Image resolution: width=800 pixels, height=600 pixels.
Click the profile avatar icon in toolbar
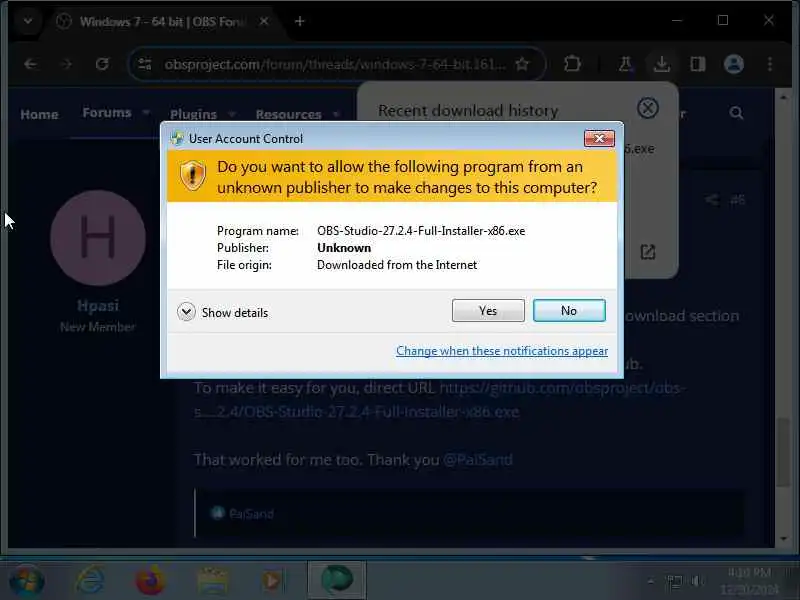(x=734, y=64)
